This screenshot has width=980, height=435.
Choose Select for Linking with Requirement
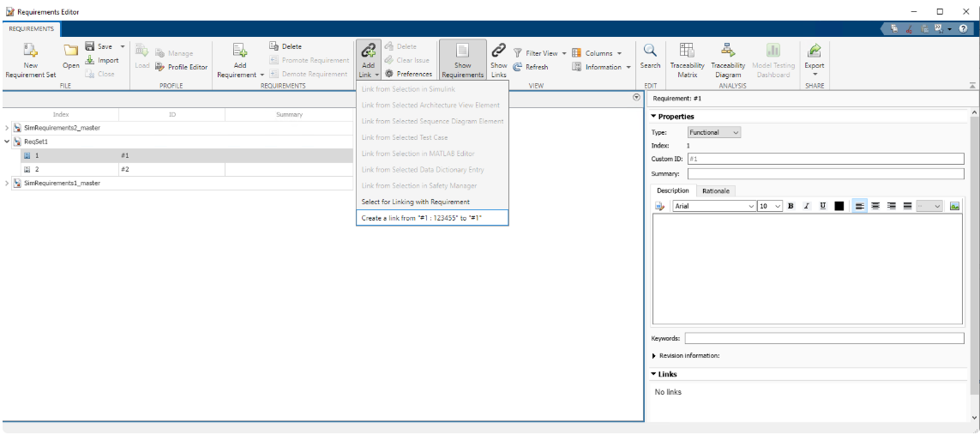click(x=415, y=202)
